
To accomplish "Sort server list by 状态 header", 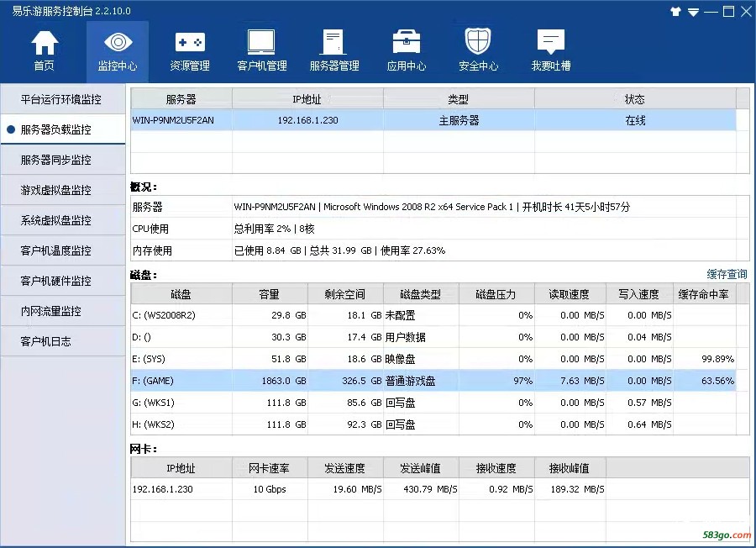I will pos(635,99).
